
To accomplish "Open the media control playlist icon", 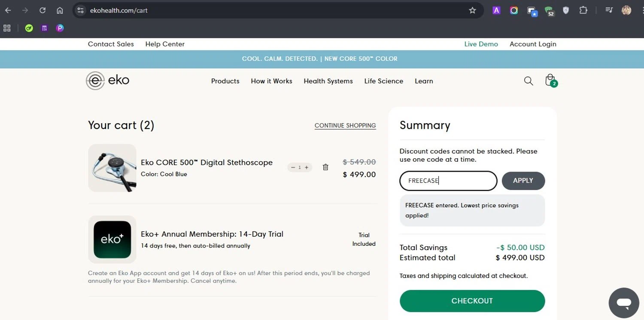I will click(x=609, y=10).
